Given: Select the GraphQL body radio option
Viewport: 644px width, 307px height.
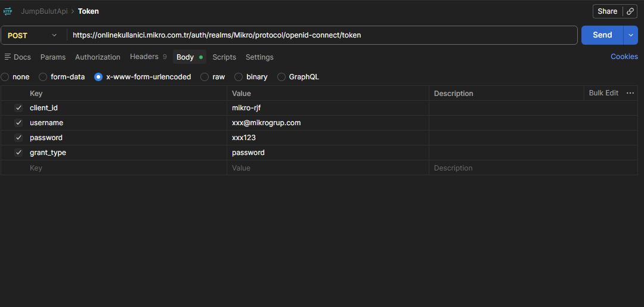Looking at the screenshot, I should [x=281, y=77].
